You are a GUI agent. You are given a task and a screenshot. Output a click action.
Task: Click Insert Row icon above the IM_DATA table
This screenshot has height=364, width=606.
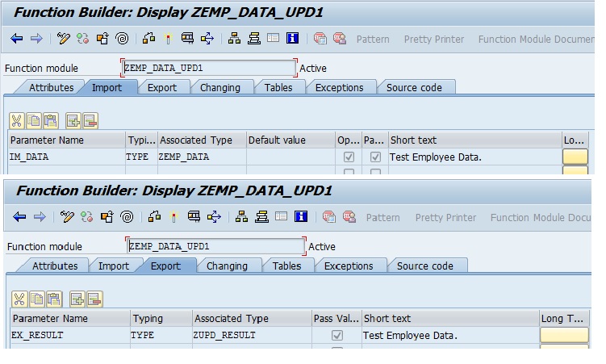point(73,121)
